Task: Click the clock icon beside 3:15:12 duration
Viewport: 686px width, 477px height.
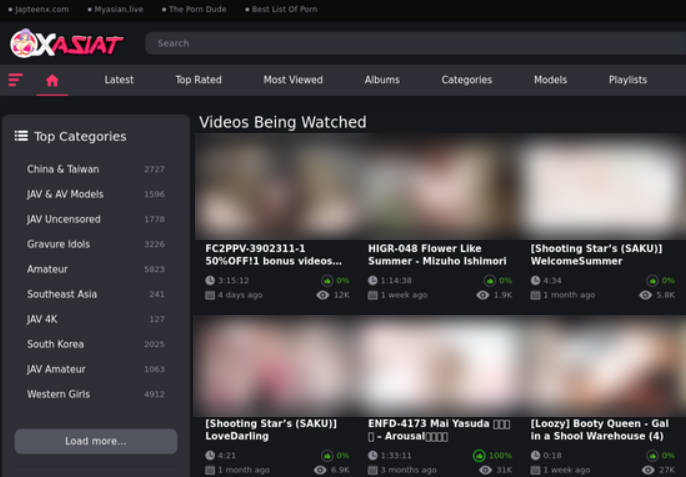Action: pos(210,281)
